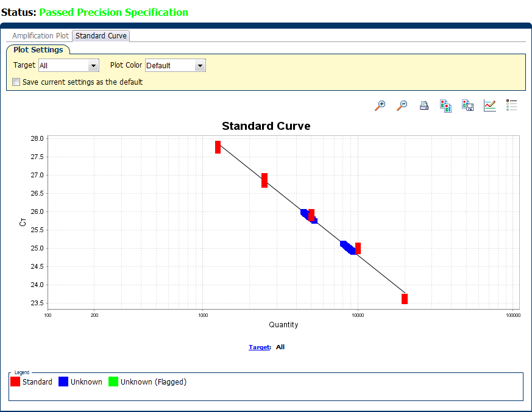
Task: Toggle the plot legend list icon
Action: [512, 105]
